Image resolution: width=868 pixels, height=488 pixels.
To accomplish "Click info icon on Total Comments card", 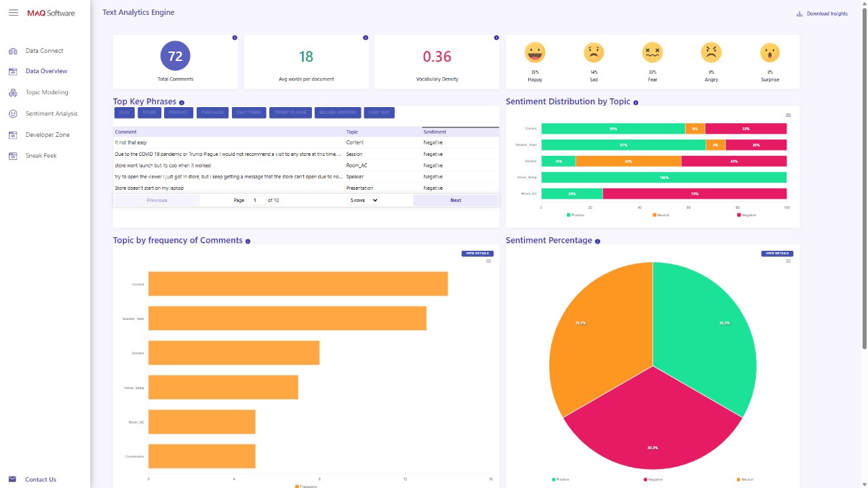I will tap(235, 38).
